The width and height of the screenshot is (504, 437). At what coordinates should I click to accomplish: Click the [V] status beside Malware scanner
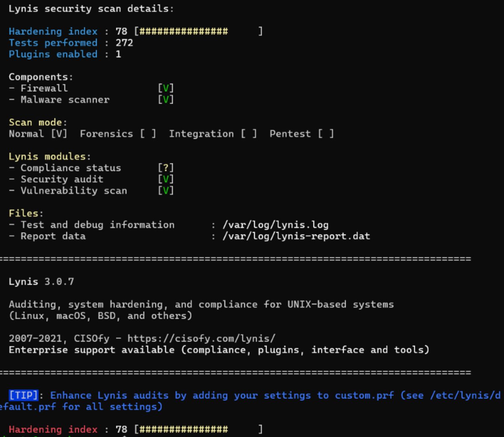(166, 100)
